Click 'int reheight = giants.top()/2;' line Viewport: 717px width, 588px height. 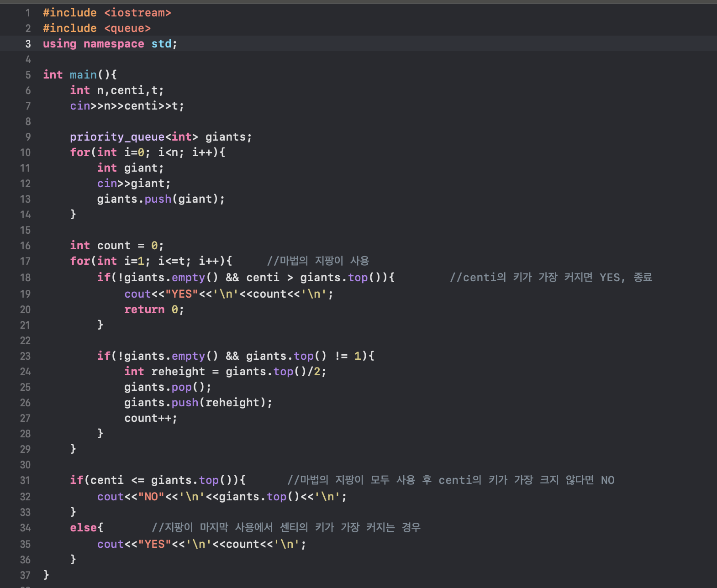(226, 372)
